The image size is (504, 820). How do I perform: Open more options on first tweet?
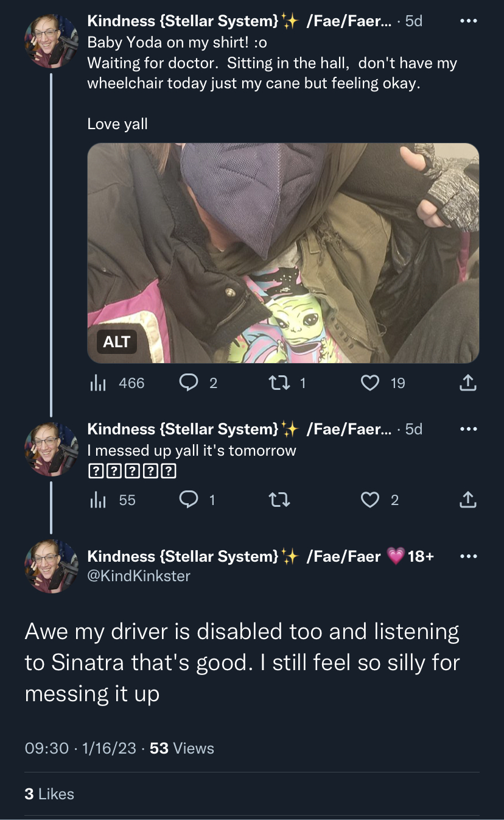468,21
